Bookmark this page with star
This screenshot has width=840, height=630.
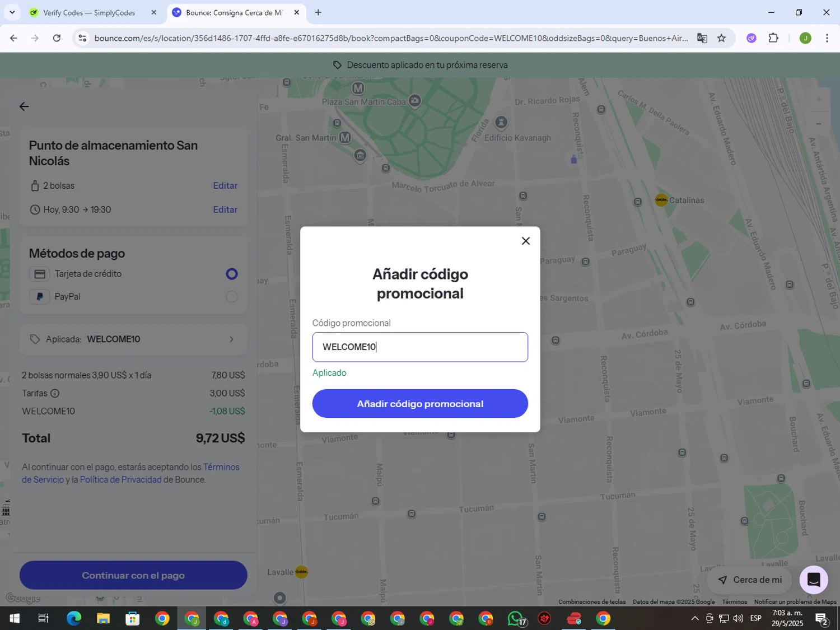(721, 38)
